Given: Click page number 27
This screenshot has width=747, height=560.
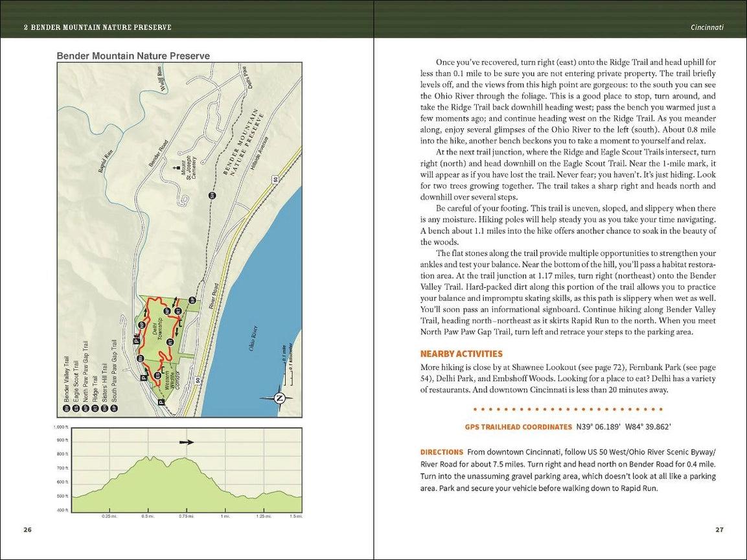Looking at the screenshot, I should click(x=719, y=530).
